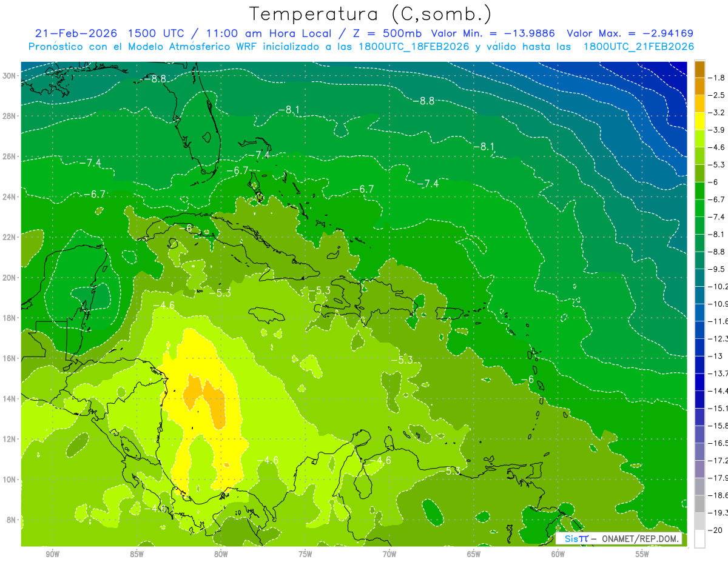Click the '30N' latitude axis label

[10, 76]
